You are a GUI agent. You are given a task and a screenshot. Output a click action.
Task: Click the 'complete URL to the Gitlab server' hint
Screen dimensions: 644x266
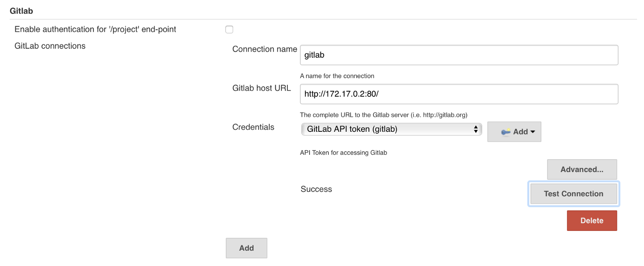pos(384,115)
